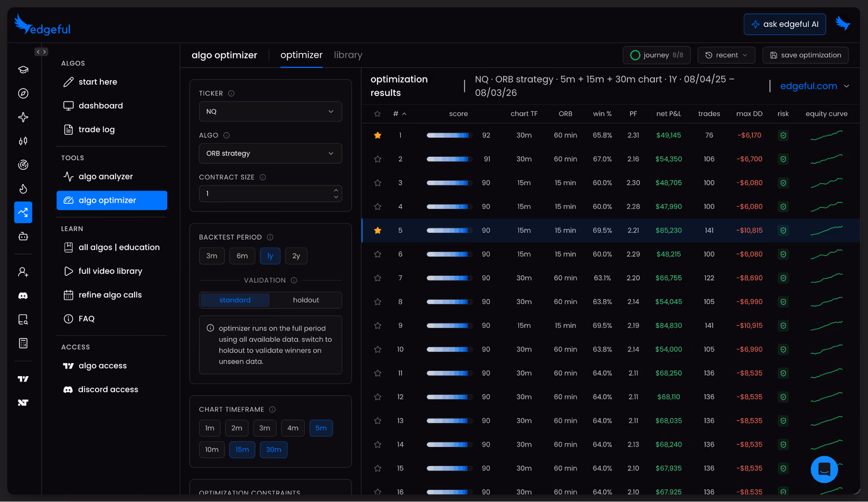Screen dimensions: 868x502
Task: Click the blue bird icon in the top right
Action: tap(843, 23)
